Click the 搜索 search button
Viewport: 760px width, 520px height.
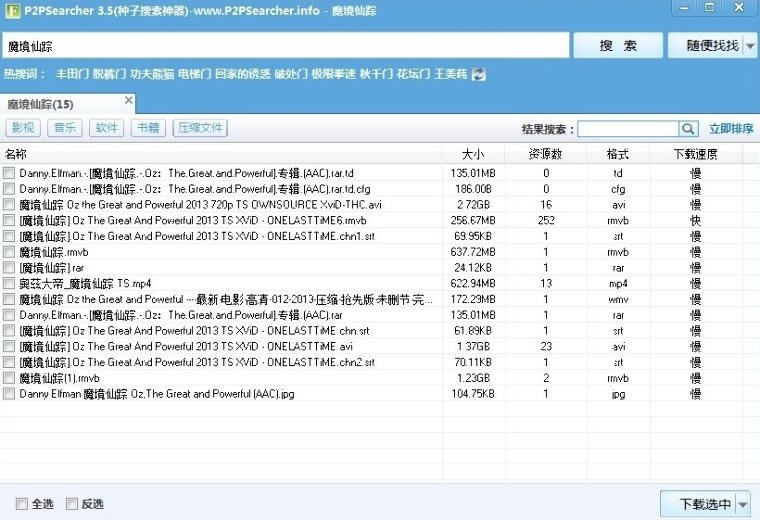(x=618, y=46)
